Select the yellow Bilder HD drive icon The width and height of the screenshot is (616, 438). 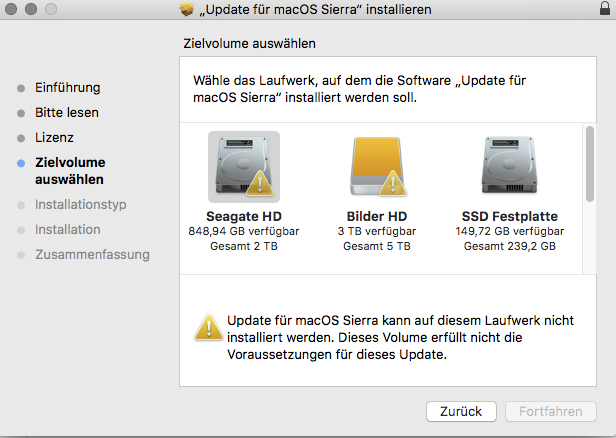376,165
